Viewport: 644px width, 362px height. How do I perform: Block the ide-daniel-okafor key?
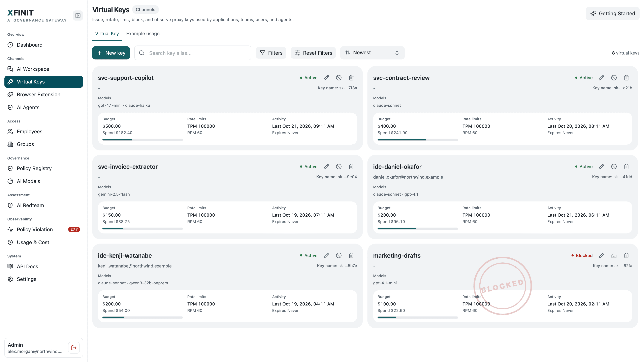pos(614,167)
